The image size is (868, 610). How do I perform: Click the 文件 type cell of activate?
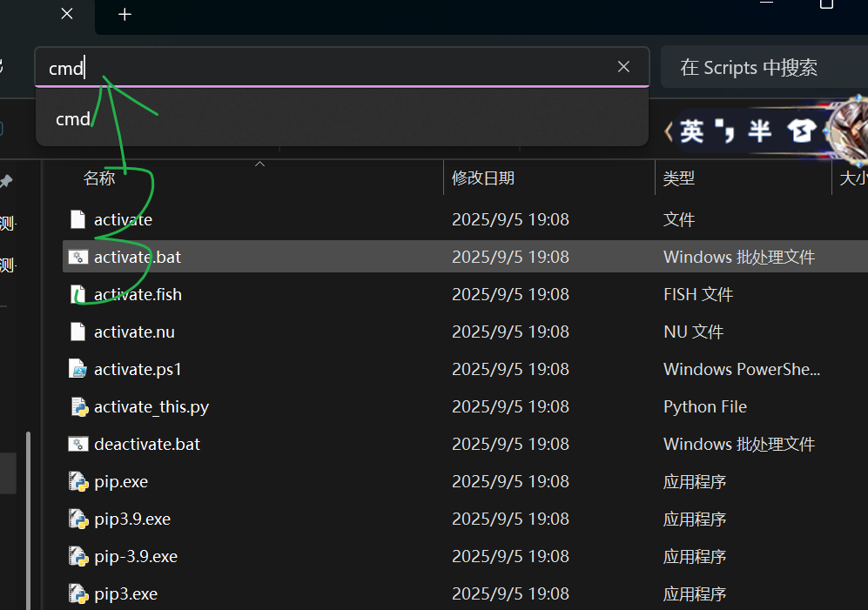point(679,220)
